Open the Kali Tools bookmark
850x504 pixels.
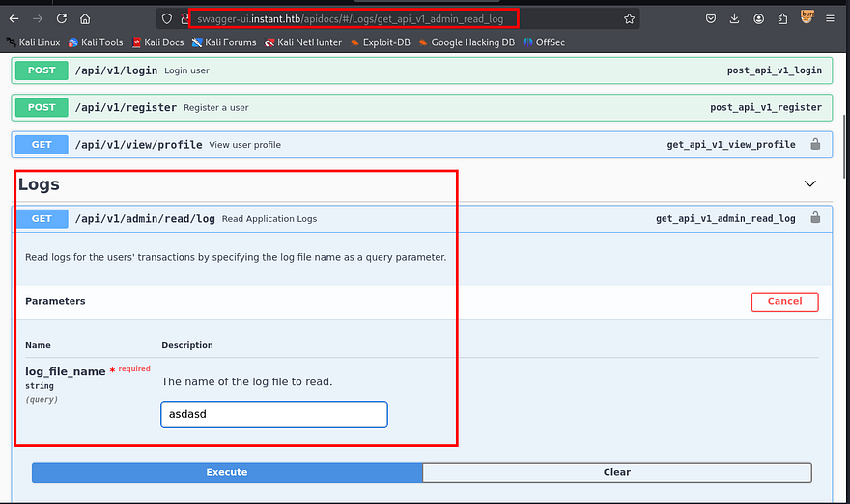pos(96,42)
